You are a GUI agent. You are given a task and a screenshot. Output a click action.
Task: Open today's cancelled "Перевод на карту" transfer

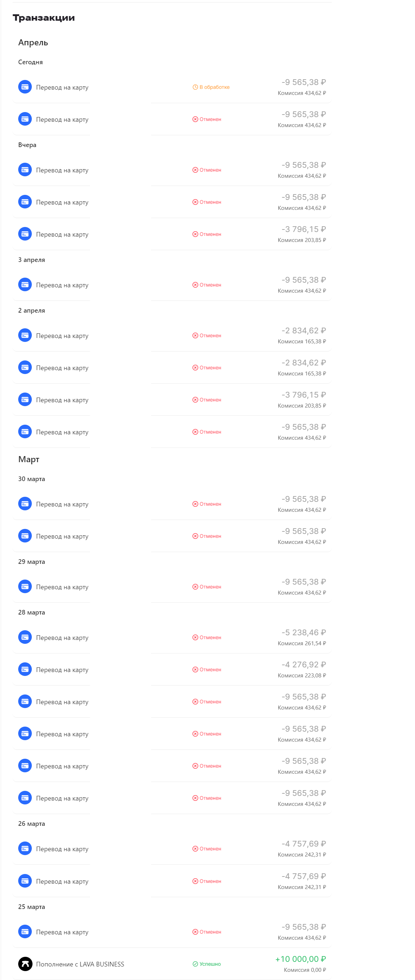[62, 120]
